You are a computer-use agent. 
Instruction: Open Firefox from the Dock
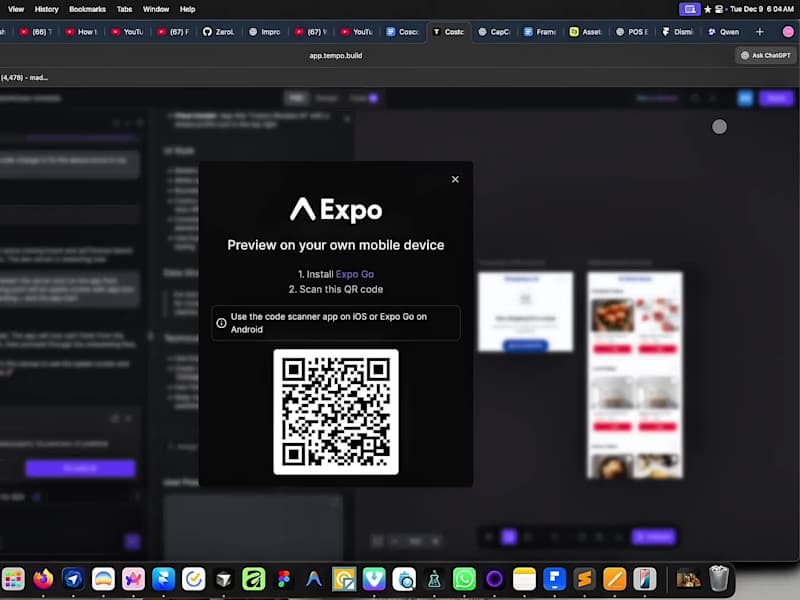[43, 579]
